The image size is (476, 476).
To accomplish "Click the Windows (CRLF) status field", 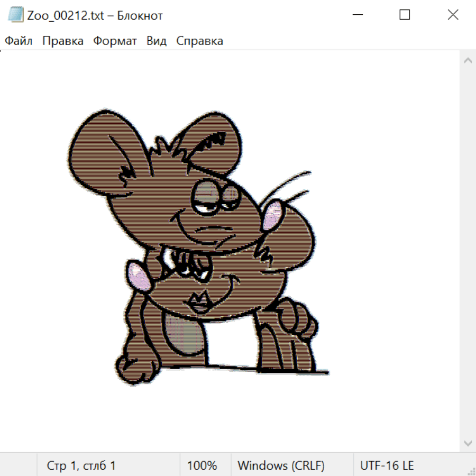I will (x=281, y=466).
